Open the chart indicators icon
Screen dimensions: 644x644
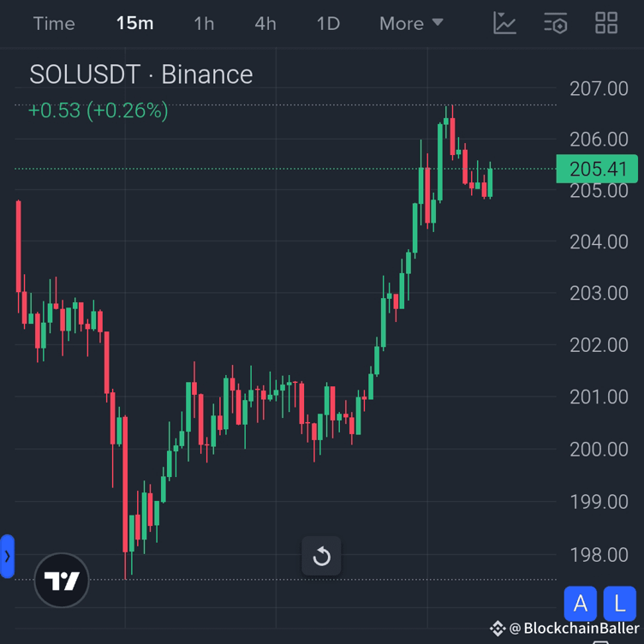(504, 23)
